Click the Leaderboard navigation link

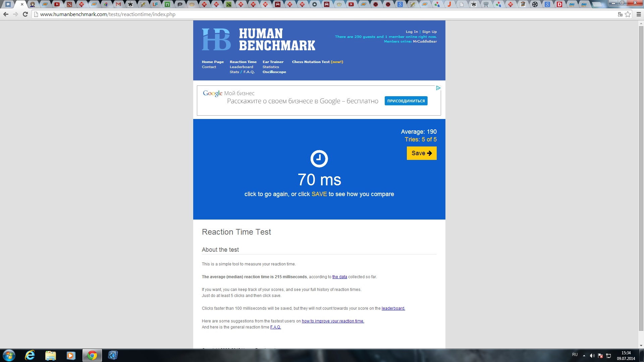(241, 67)
